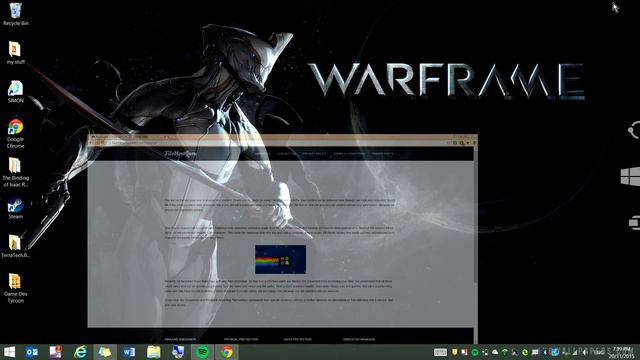
Task: Click the Chrome page vertical scrollbar
Action: (x=476, y=245)
